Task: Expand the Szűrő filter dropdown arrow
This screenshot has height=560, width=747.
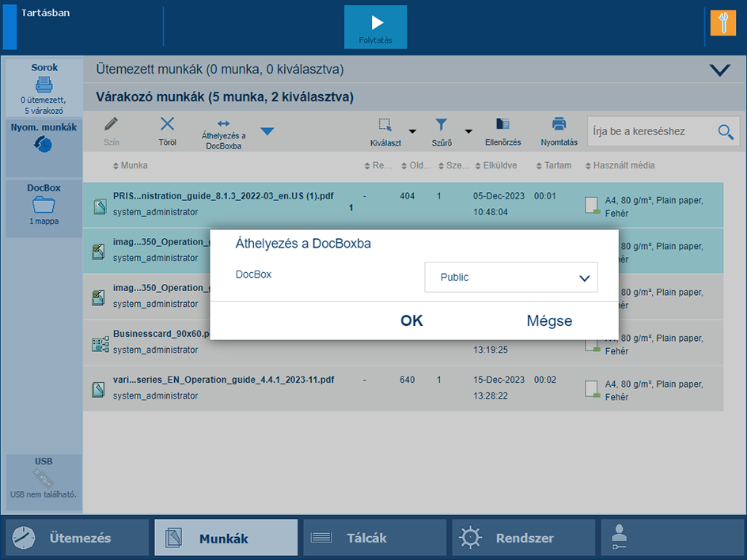Action: click(468, 131)
